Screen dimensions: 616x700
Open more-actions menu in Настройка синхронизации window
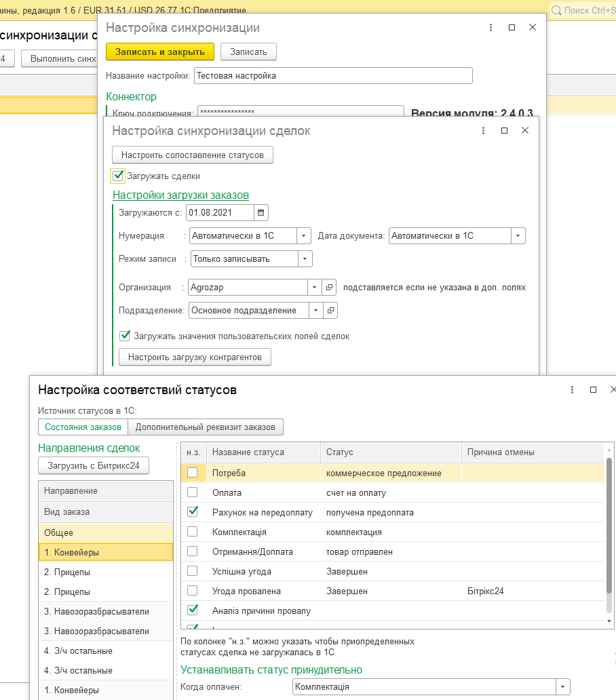(x=490, y=28)
